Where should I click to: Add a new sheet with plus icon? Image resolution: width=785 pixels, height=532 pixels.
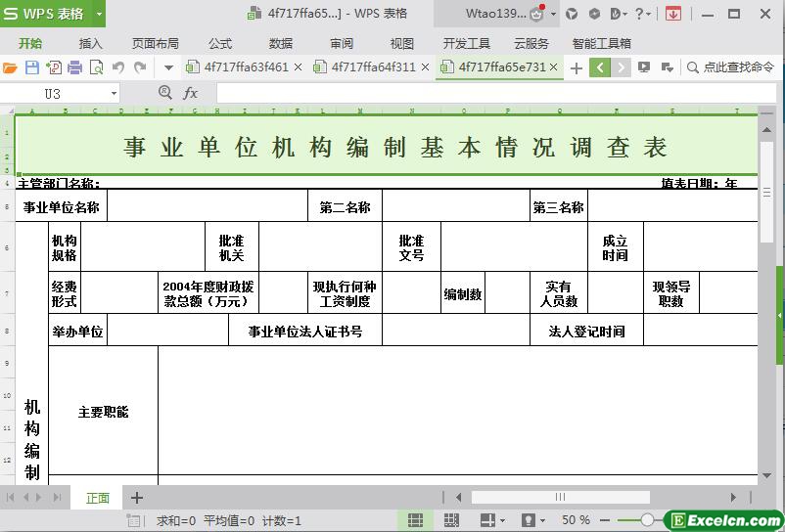[137, 498]
